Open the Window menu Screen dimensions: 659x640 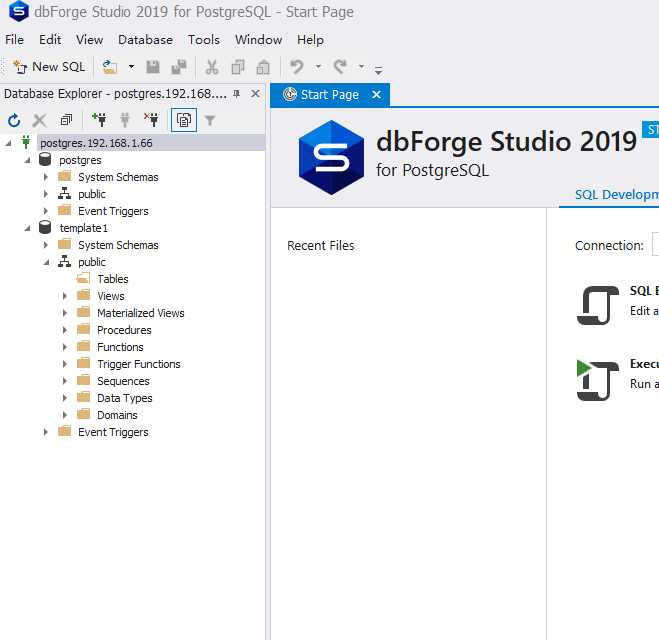258,40
